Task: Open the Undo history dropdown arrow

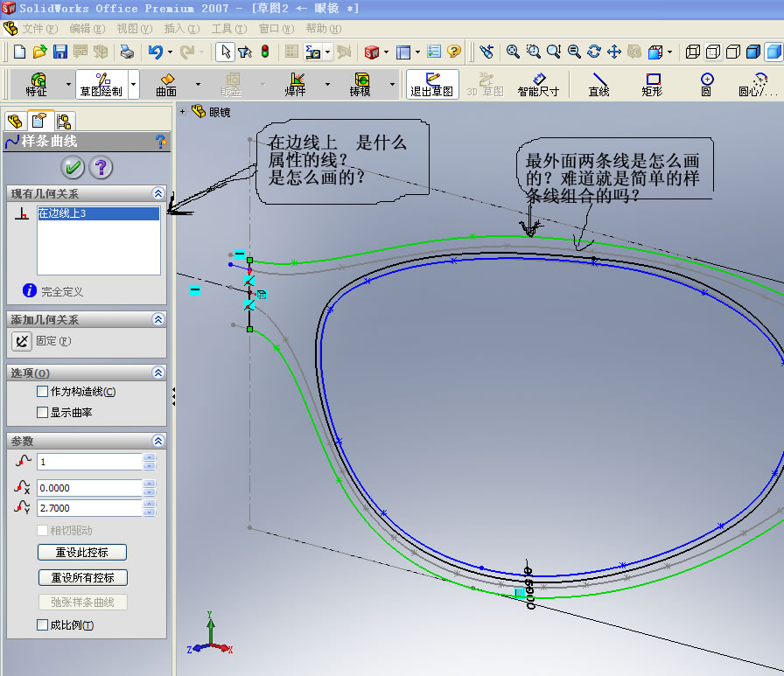Action: click(x=170, y=52)
